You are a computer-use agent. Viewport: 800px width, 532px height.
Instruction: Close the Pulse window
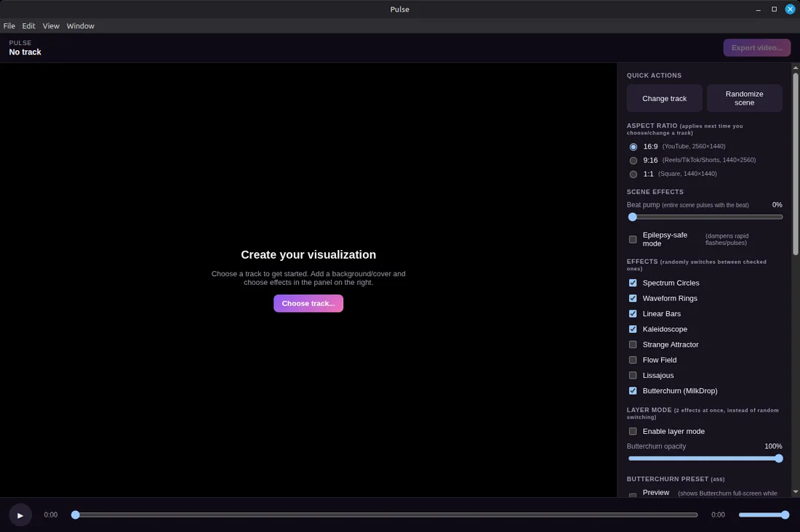click(x=790, y=9)
